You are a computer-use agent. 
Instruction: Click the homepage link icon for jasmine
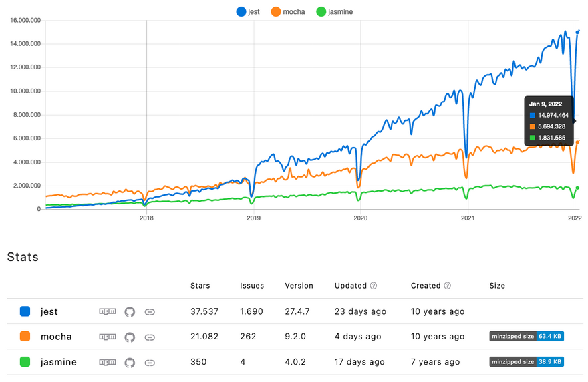150,362
